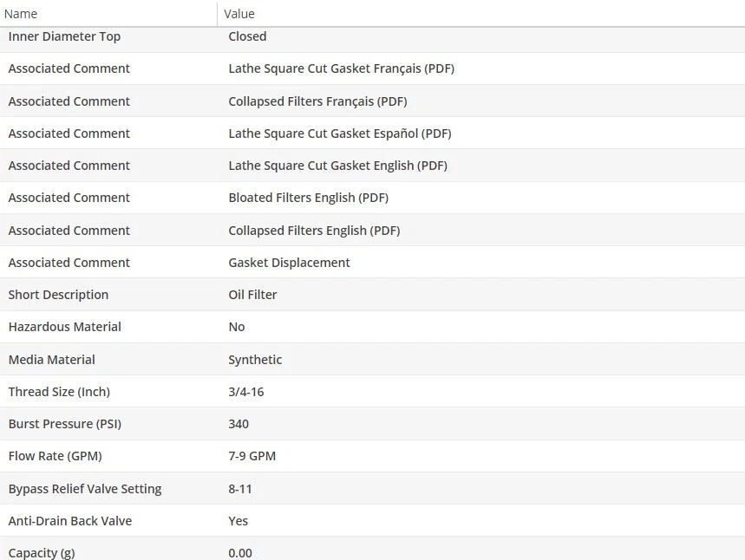Click the 3/4-16 thread size value

click(245, 392)
